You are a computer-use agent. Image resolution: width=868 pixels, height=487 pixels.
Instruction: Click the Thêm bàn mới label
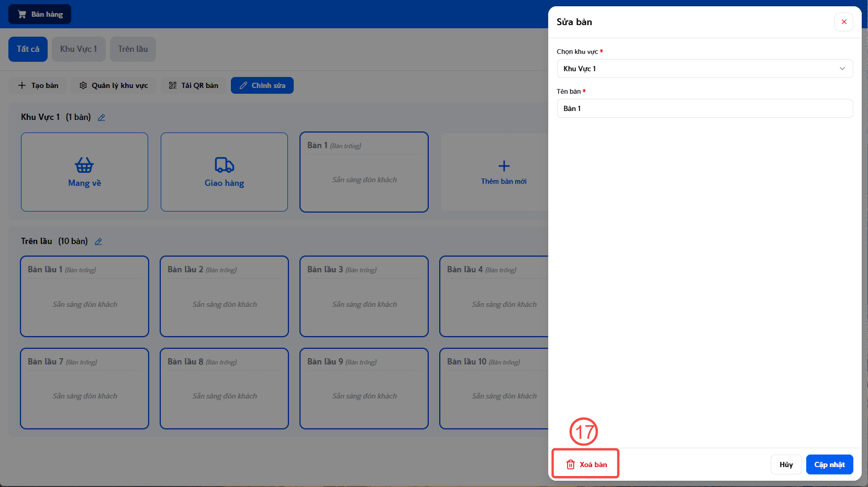point(504,181)
